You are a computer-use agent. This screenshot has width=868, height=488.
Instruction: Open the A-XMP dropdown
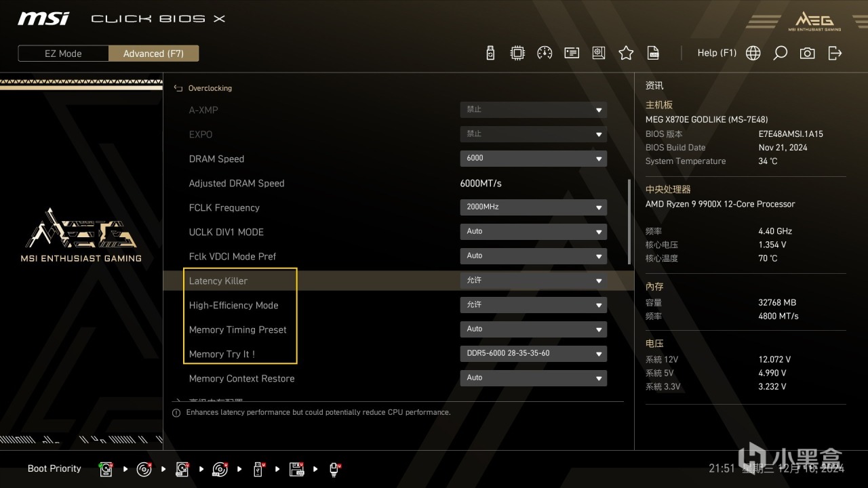[x=533, y=110]
